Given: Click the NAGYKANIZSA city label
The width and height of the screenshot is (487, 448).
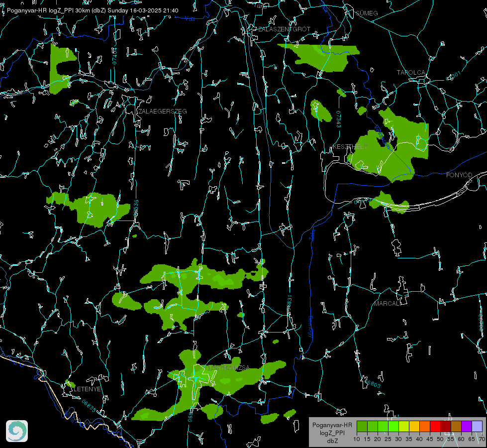Looking at the screenshot, I should (228, 368).
